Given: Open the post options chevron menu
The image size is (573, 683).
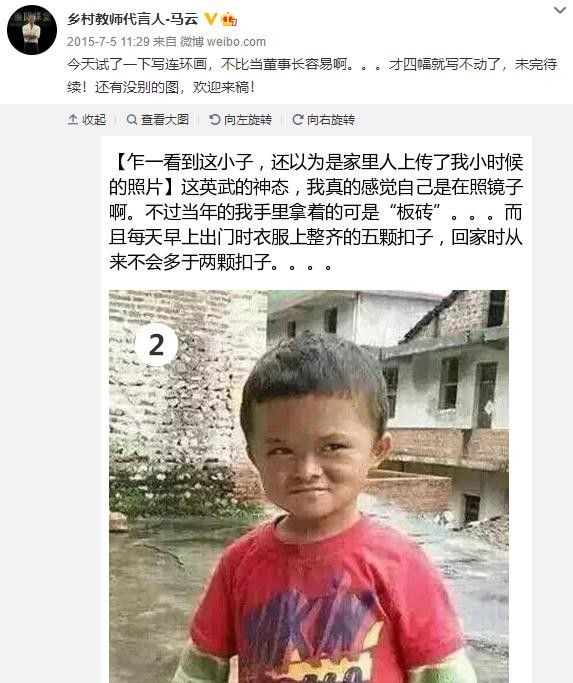Looking at the screenshot, I should 559,10.
